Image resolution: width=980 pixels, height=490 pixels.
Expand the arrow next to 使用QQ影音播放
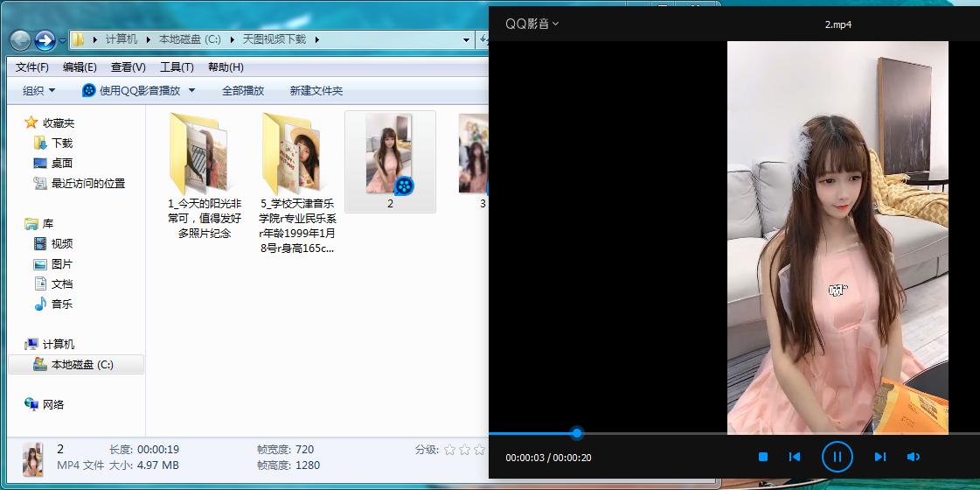pyautogui.click(x=191, y=91)
